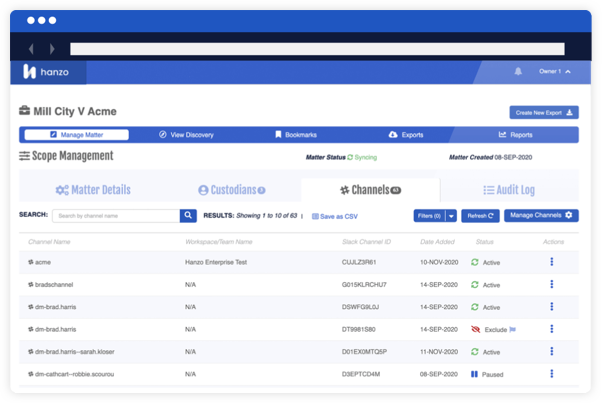This screenshot has height=403, width=602.
Task: Go back with browser back arrow
Action: 31,49
